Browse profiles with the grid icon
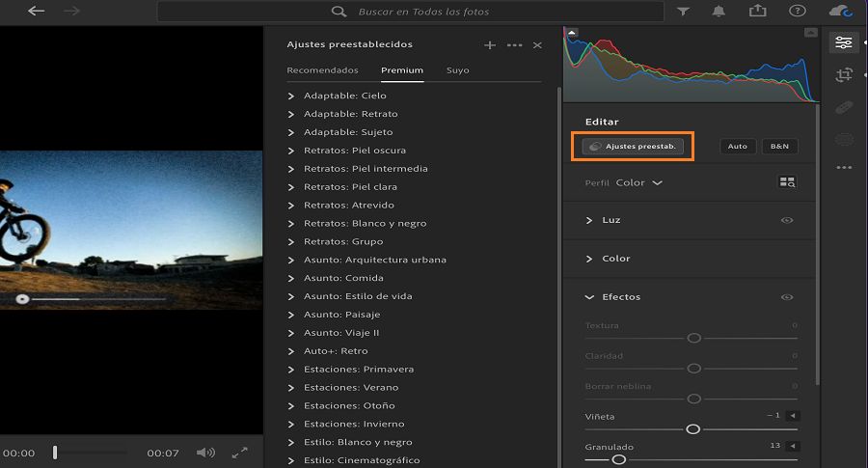Image resolution: width=868 pixels, height=468 pixels. [787, 182]
